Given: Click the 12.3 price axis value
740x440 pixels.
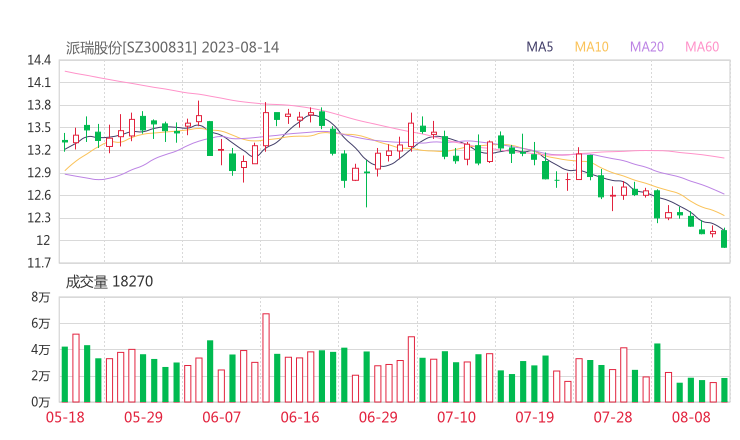Looking at the screenshot, I should pyautogui.click(x=39, y=218).
